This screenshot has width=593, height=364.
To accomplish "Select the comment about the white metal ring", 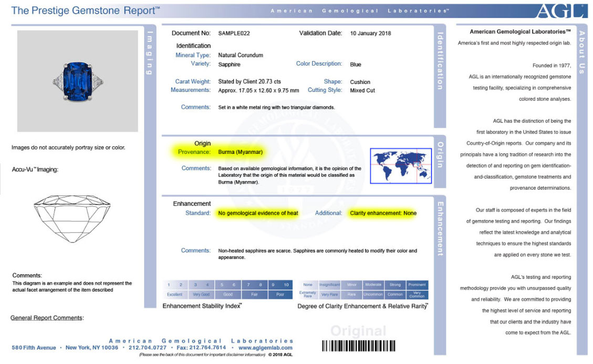I will click(276, 108).
